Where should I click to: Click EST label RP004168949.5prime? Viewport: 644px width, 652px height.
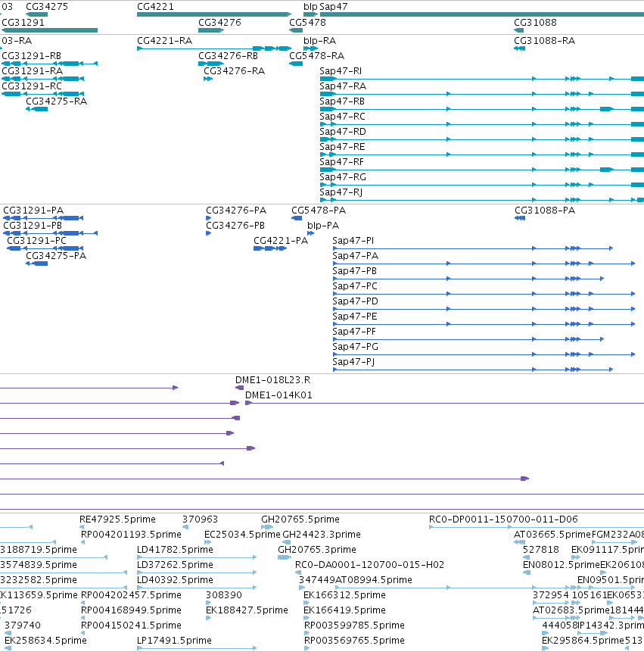click(x=131, y=610)
